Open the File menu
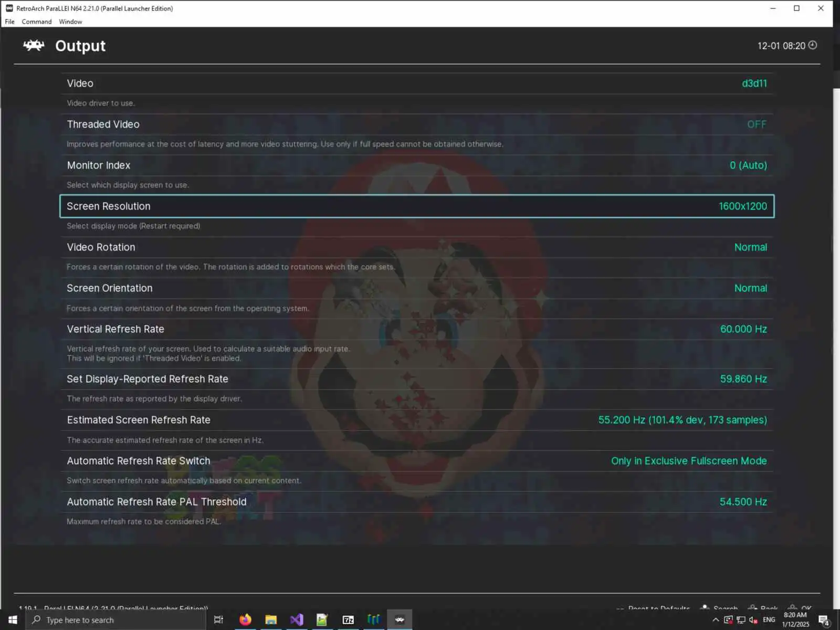 (10, 22)
